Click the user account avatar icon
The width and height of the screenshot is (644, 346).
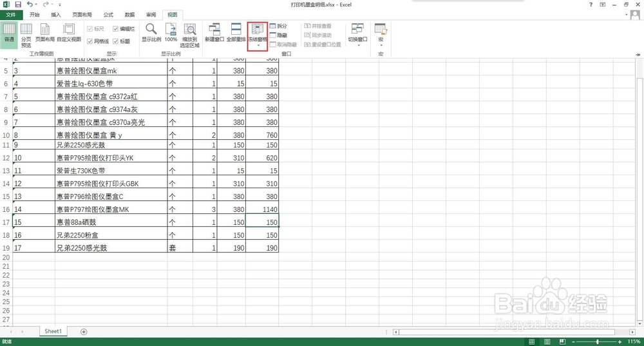click(635, 14)
